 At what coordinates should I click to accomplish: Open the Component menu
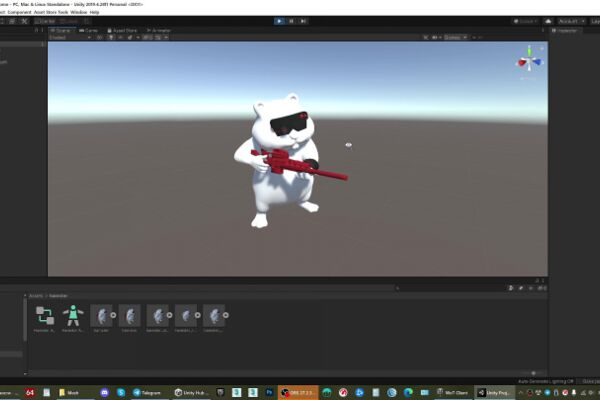point(19,12)
